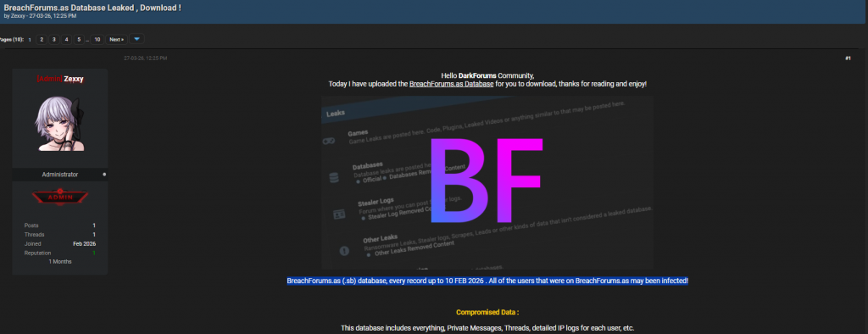Click the 'This database includes everything' line
This screenshot has width=868, height=334.
487,328
